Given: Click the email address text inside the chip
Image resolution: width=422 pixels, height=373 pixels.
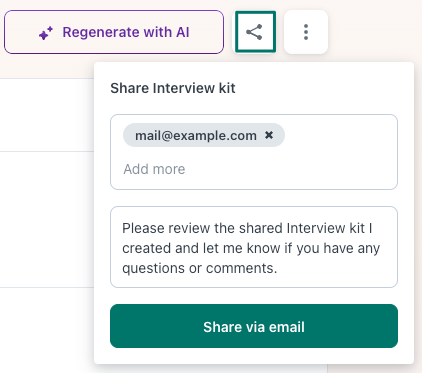Looking at the screenshot, I should 196,136.
